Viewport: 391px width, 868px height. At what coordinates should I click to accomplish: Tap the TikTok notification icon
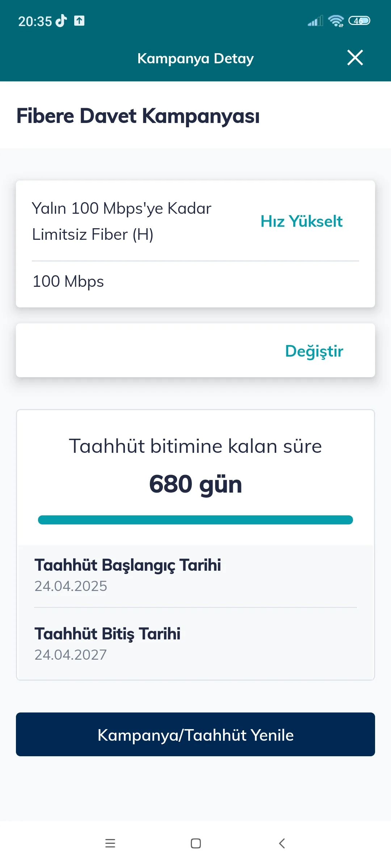tap(61, 21)
